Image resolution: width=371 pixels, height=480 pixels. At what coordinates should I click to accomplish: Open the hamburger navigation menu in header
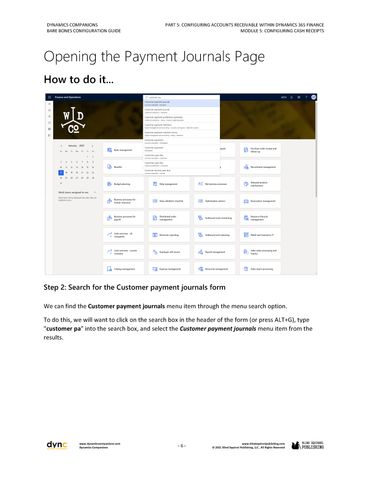[x=49, y=97]
